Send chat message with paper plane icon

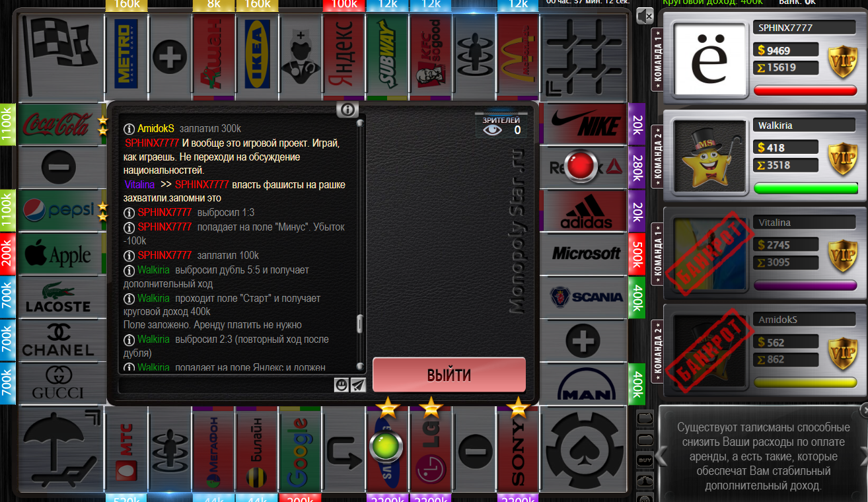pyautogui.click(x=357, y=385)
